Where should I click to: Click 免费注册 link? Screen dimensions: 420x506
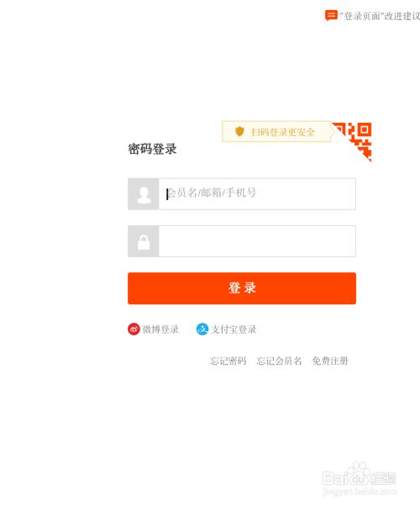pyautogui.click(x=330, y=361)
